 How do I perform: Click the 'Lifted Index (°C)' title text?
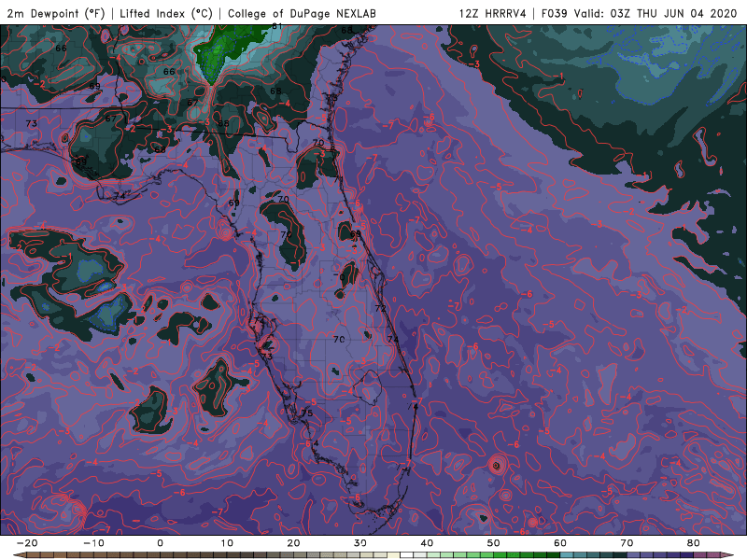click(x=166, y=14)
